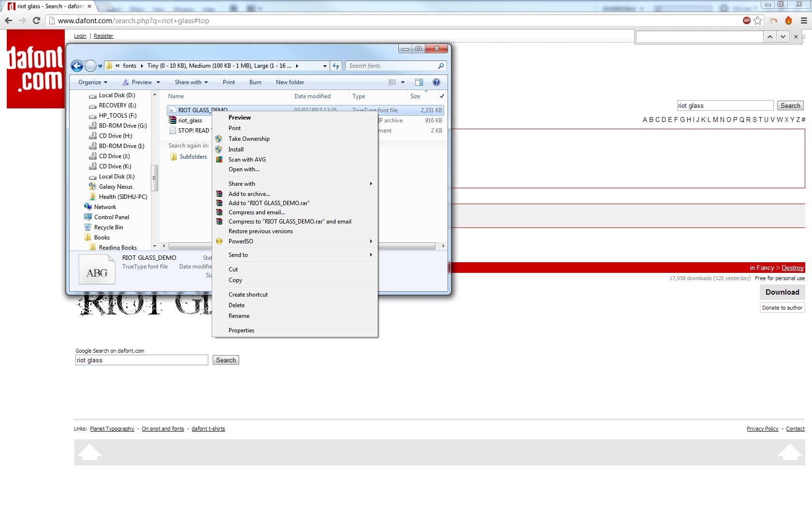Viewport: 812px width, 508px height.
Task: Open Chrome menu hamburger icon
Action: click(804, 21)
